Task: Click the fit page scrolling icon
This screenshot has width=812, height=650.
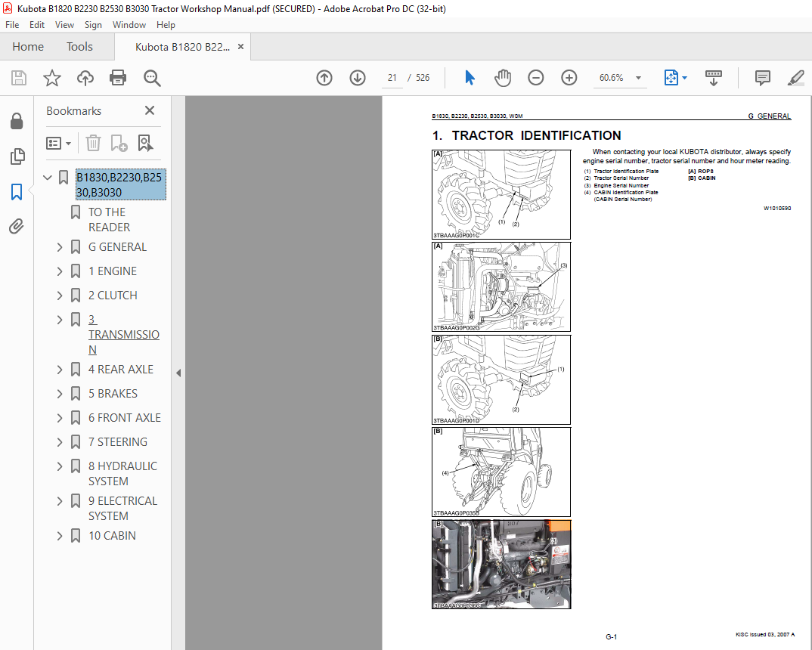Action: tap(671, 78)
